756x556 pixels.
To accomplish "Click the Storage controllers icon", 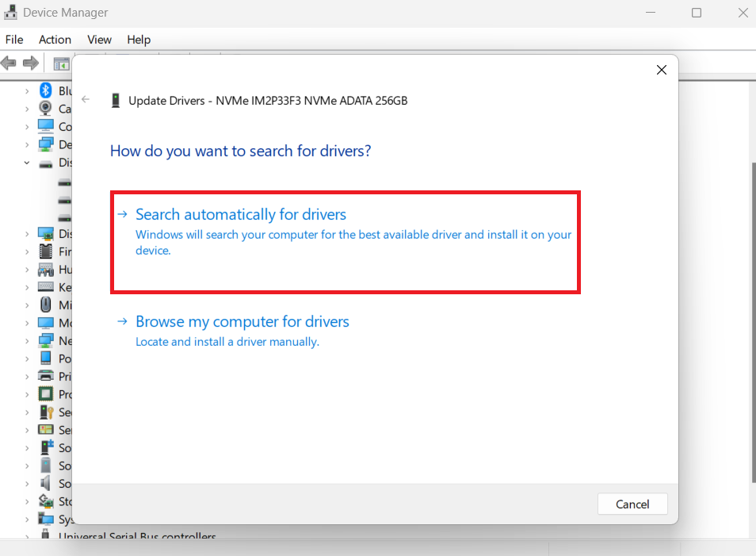I will tap(46, 501).
